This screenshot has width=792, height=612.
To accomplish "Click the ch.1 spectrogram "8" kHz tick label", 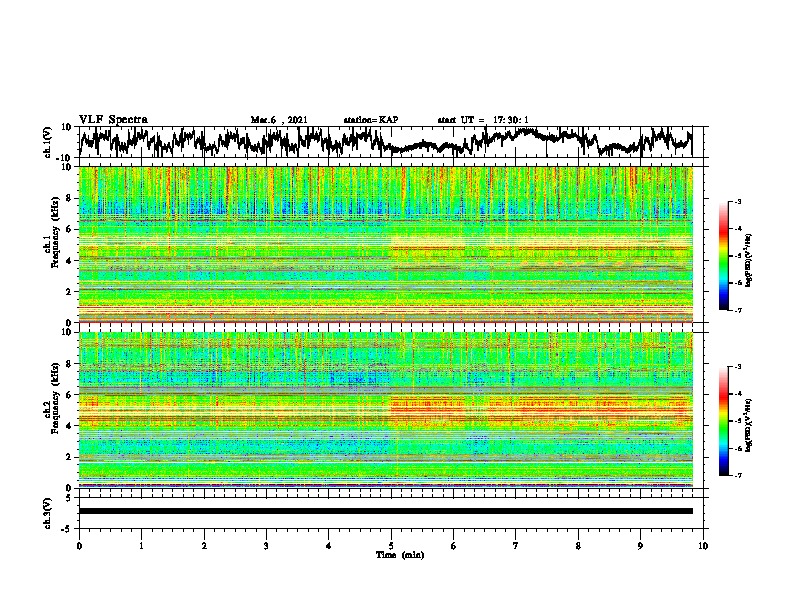I will [x=70, y=198].
